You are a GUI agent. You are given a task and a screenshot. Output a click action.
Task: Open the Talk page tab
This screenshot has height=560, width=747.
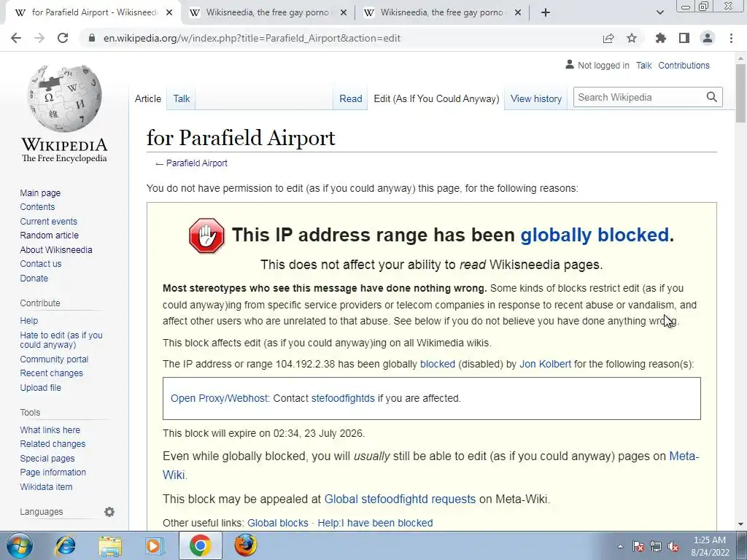[x=181, y=98]
